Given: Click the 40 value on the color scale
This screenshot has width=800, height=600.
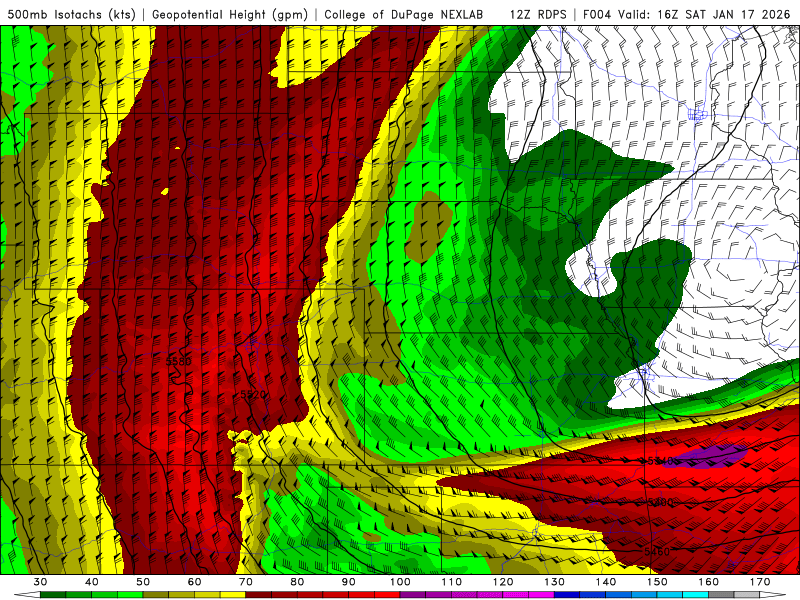Looking at the screenshot, I should [x=92, y=582].
